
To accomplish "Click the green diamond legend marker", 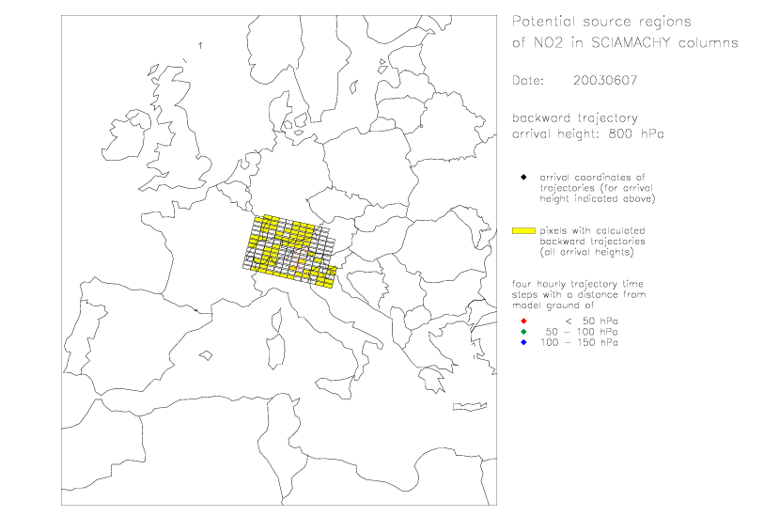I will (x=523, y=332).
